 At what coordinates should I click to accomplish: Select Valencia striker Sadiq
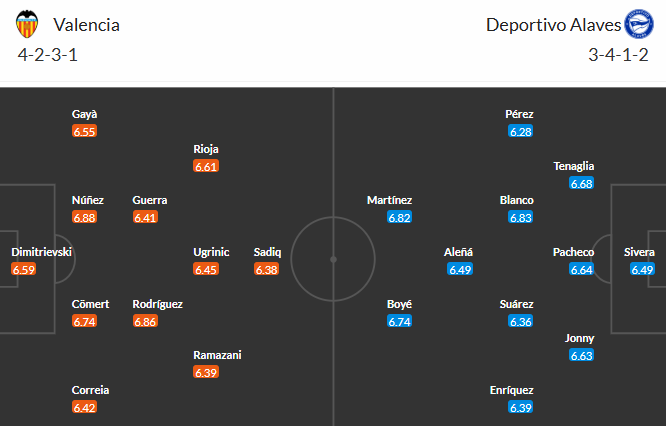point(267,252)
